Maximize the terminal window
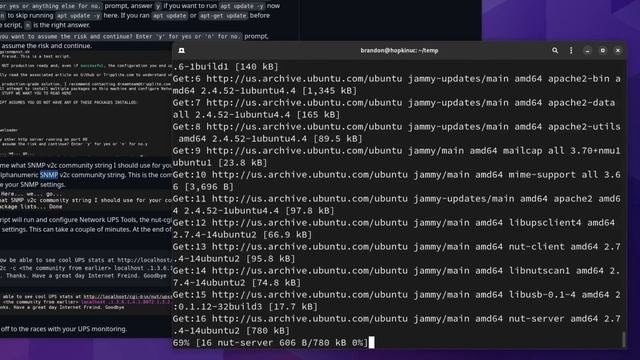The width and height of the screenshot is (640, 360). [602, 51]
